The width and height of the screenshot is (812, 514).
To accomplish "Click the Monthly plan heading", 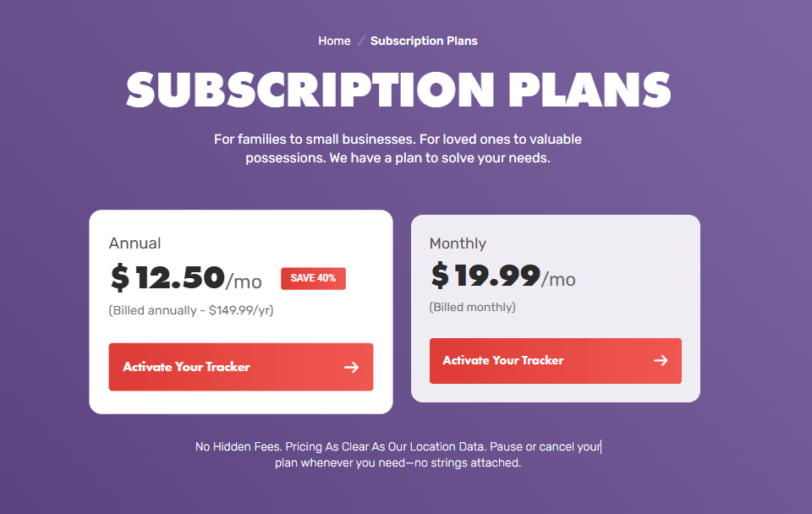I will pyautogui.click(x=457, y=243).
